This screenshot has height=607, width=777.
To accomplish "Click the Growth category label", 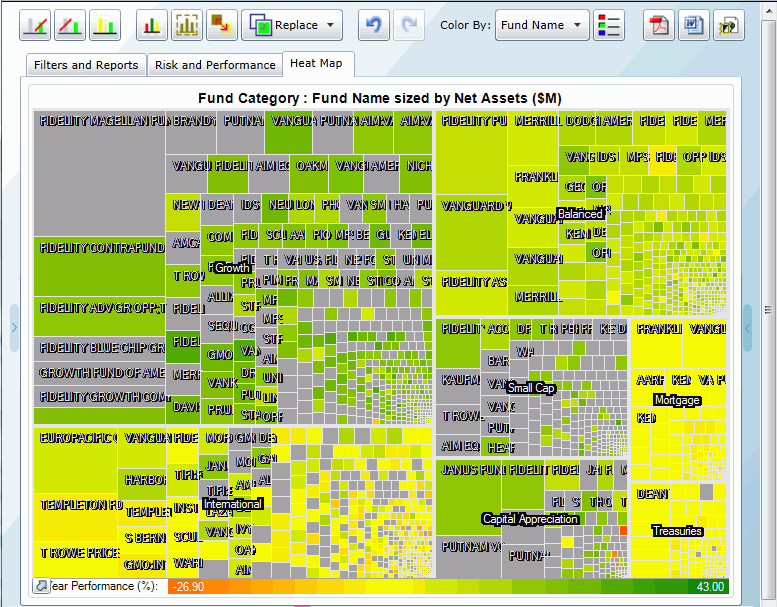I will click(232, 268).
